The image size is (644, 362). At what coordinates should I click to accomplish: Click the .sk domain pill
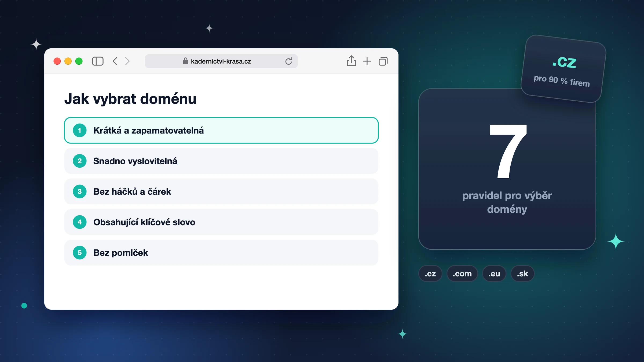[x=522, y=274]
